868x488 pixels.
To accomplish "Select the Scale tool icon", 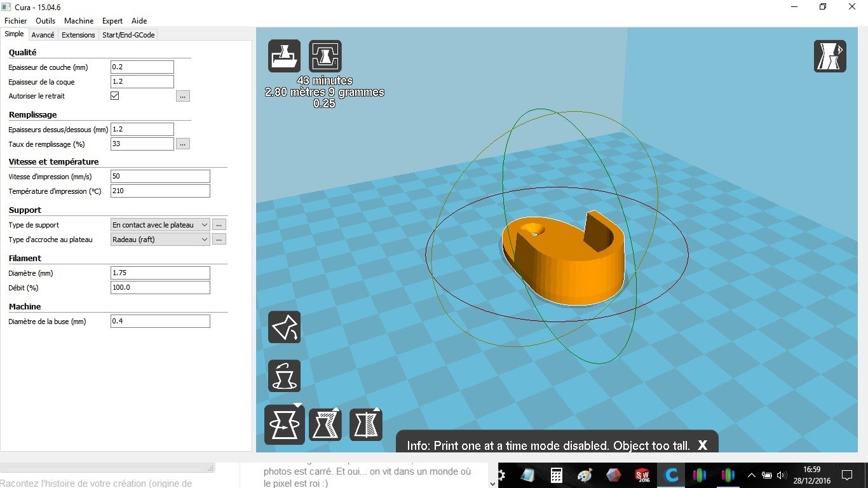I will pyautogui.click(x=325, y=424).
